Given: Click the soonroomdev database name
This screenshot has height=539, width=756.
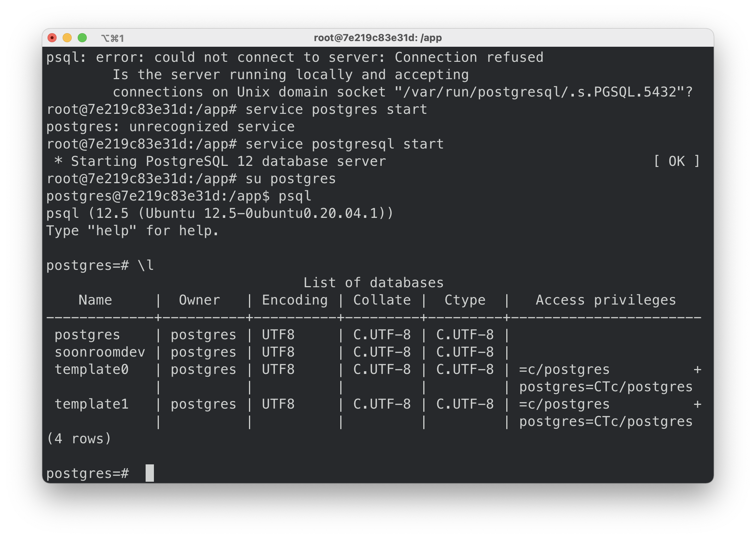Looking at the screenshot, I should pyautogui.click(x=100, y=352).
